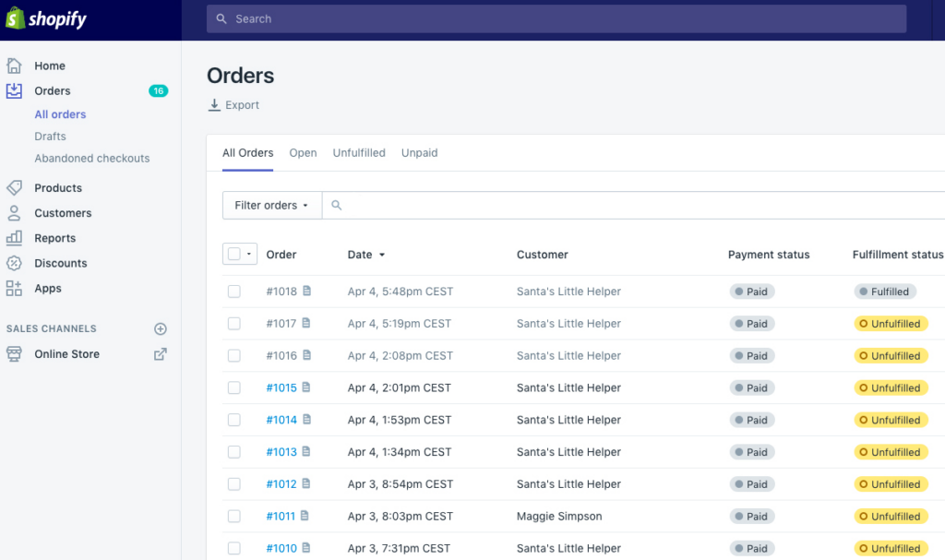The height and width of the screenshot is (560, 945).
Task: Click the note icon beside order #1012
Action: tap(306, 483)
